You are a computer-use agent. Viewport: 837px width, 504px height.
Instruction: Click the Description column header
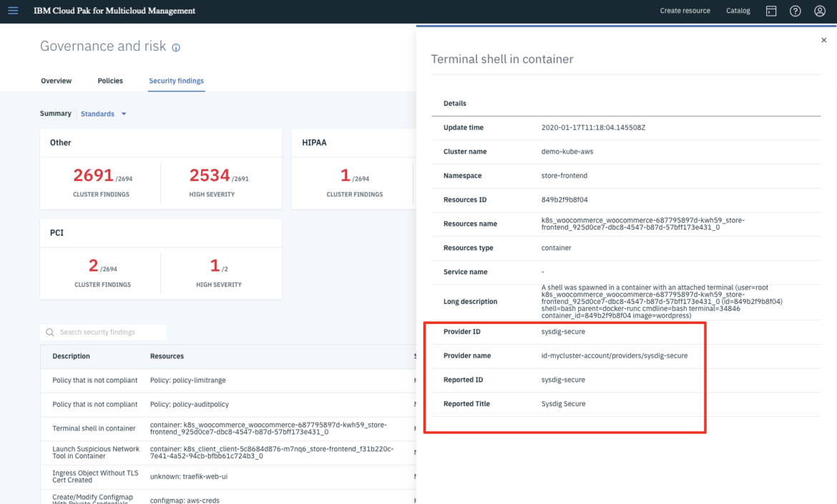[x=71, y=356]
